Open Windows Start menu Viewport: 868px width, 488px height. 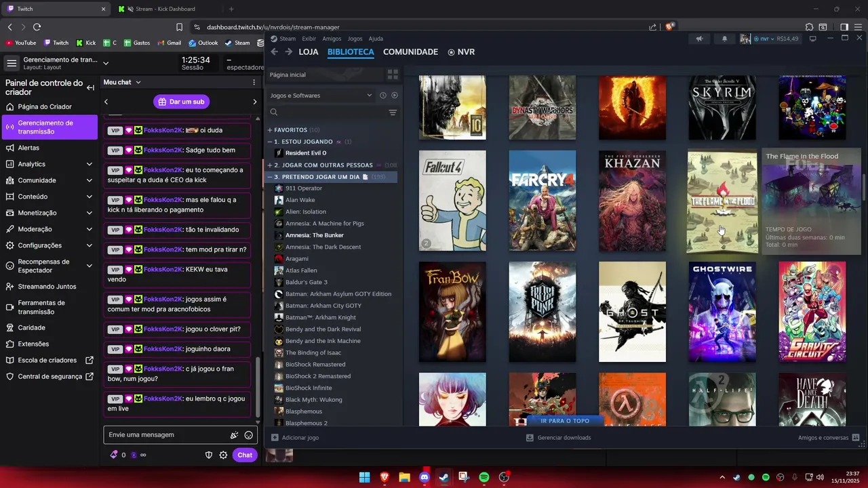tap(365, 477)
